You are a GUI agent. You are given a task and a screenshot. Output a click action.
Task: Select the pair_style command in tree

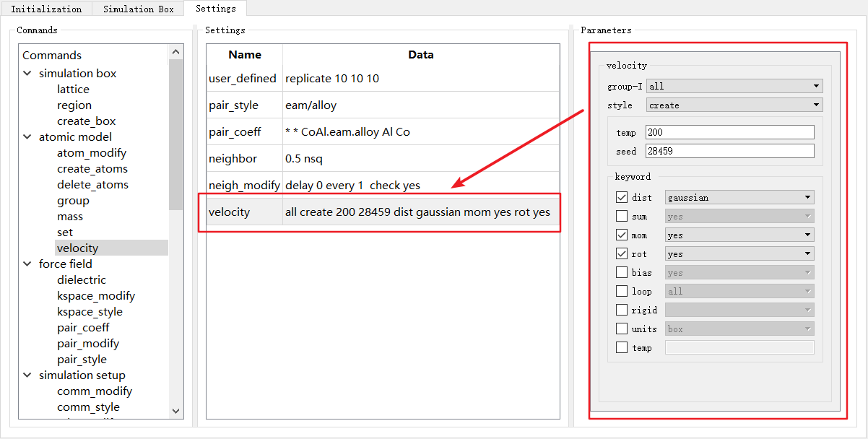(82, 360)
